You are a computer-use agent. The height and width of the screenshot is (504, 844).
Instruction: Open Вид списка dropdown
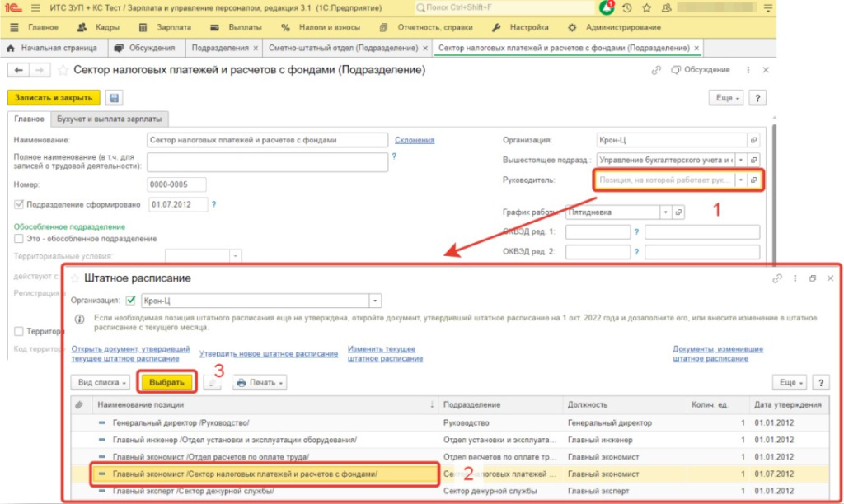point(101,382)
